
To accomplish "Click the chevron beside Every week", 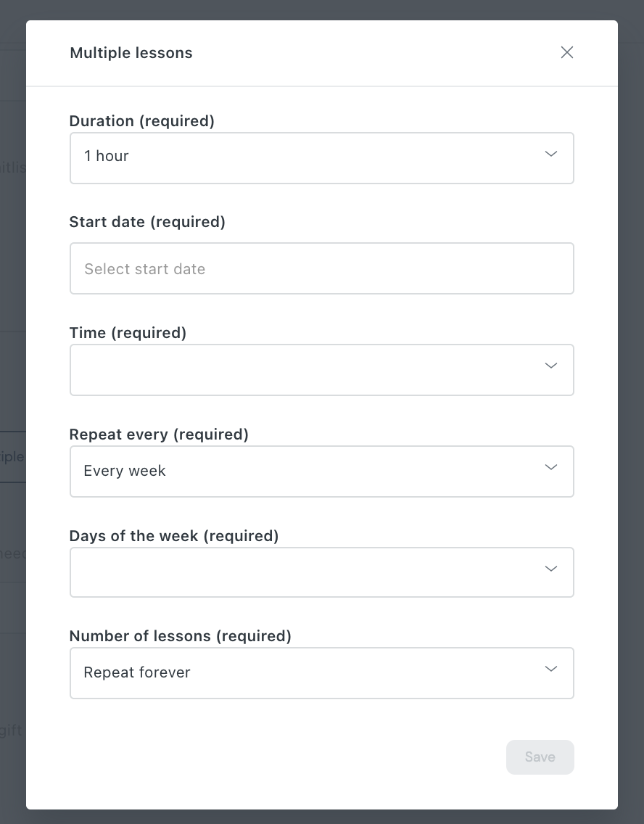I will [x=550, y=467].
